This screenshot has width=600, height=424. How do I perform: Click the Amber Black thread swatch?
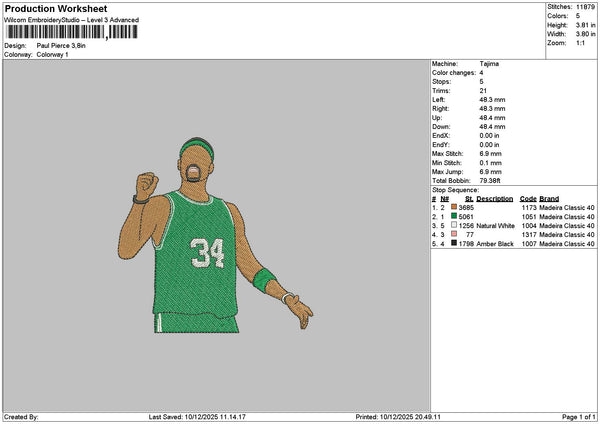(454, 243)
